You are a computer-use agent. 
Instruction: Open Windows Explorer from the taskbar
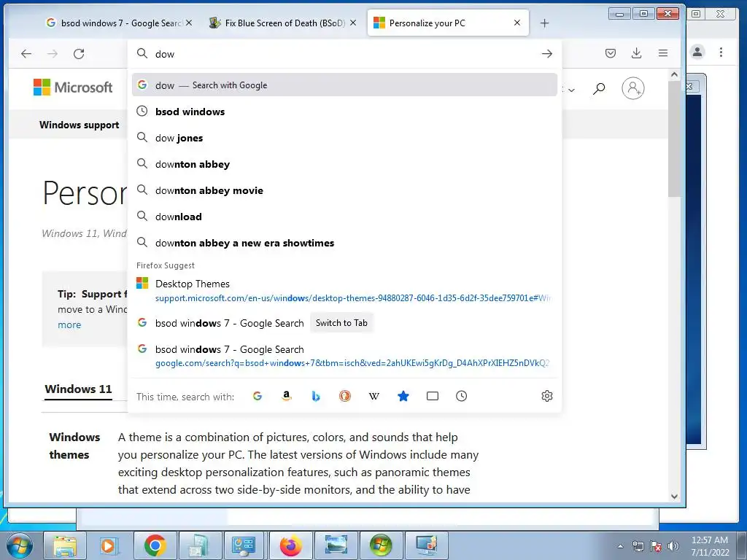(x=65, y=545)
